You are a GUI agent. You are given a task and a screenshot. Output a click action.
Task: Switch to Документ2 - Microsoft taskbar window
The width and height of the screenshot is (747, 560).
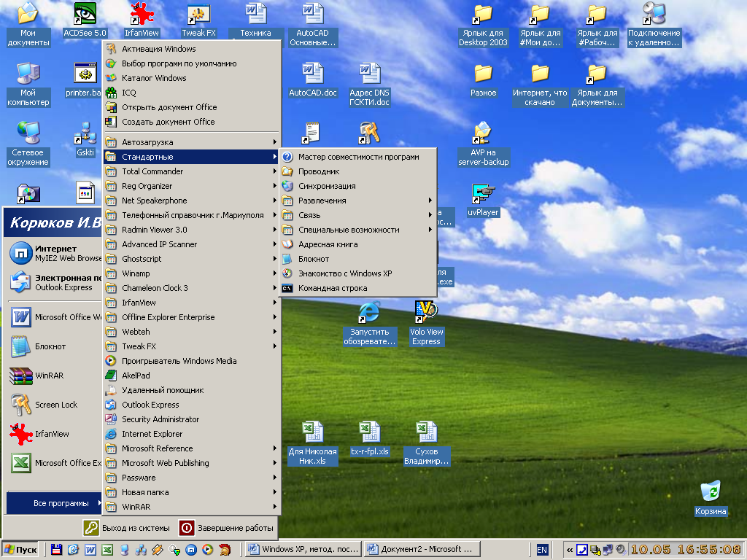coord(422,550)
